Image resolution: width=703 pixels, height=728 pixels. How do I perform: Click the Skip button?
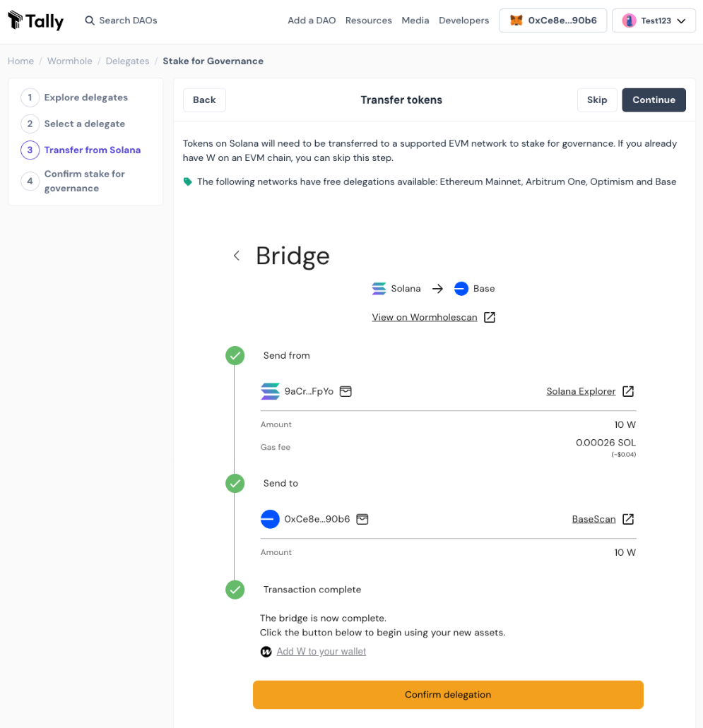(x=597, y=100)
